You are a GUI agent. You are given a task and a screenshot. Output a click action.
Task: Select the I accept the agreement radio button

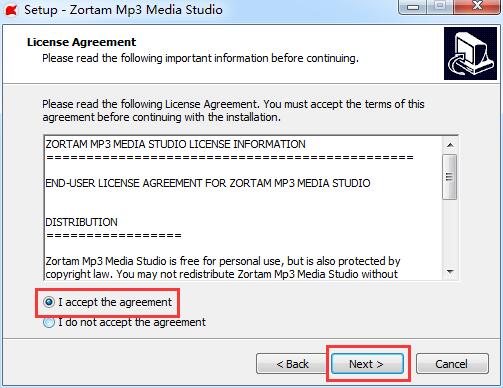pyautogui.click(x=49, y=302)
